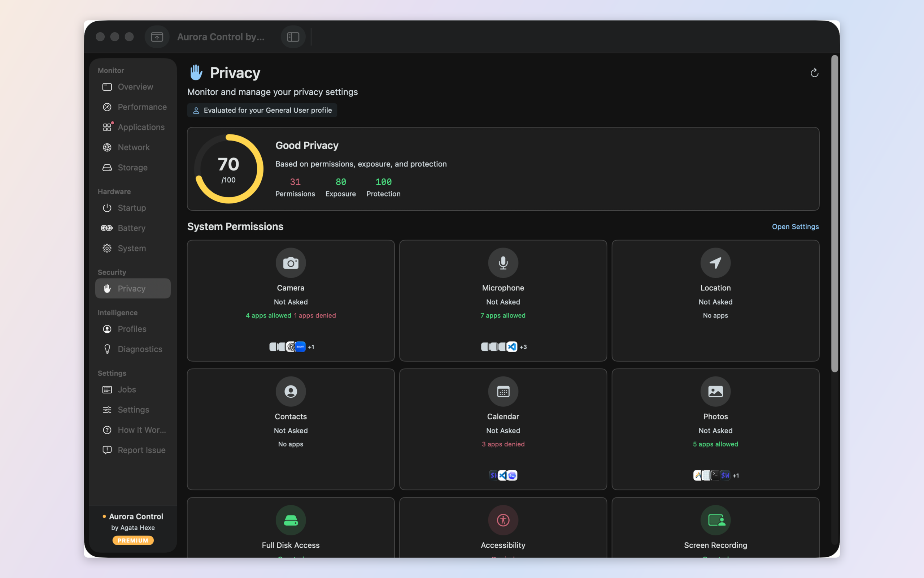The image size is (924, 578).
Task: Click the Privacy hand icon in sidebar
Action: [107, 289]
